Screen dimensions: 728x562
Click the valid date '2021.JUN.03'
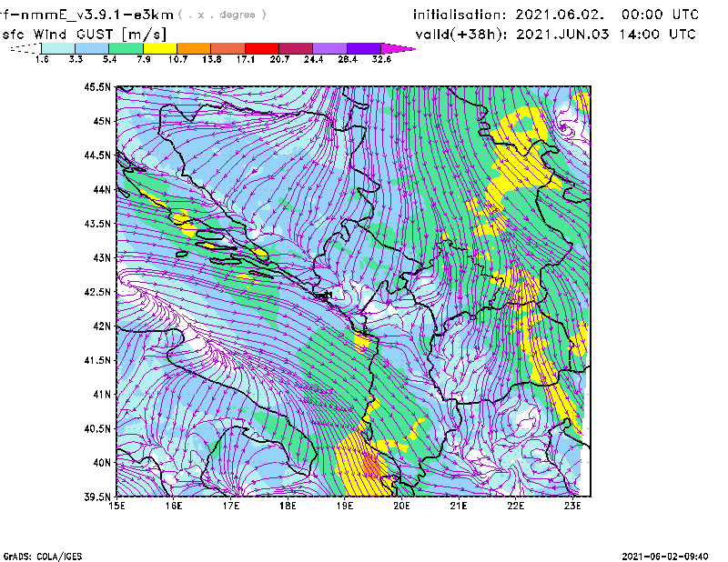coord(562,35)
